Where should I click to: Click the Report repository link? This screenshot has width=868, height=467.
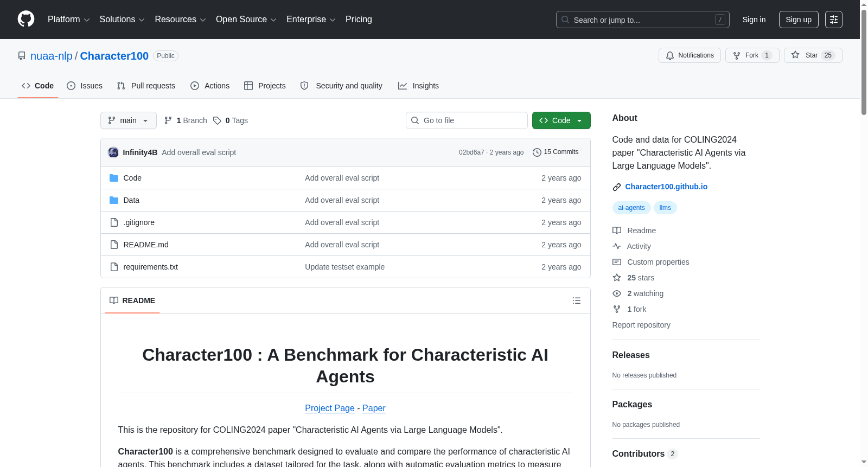pos(641,325)
